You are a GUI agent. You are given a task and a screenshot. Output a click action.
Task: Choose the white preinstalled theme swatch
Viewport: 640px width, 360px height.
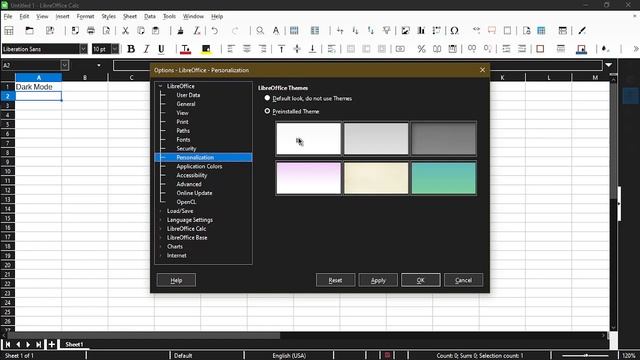309,139
